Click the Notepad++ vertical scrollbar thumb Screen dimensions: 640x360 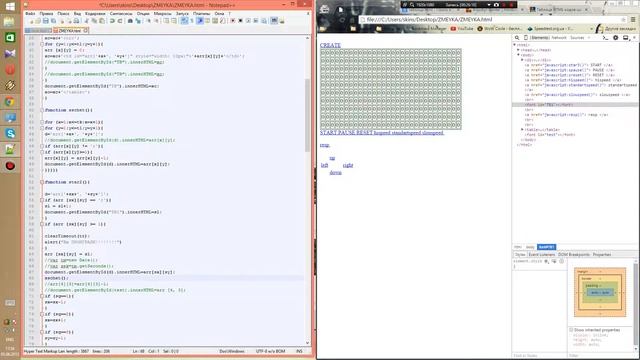pyautogui.click(x=307, y=115)
